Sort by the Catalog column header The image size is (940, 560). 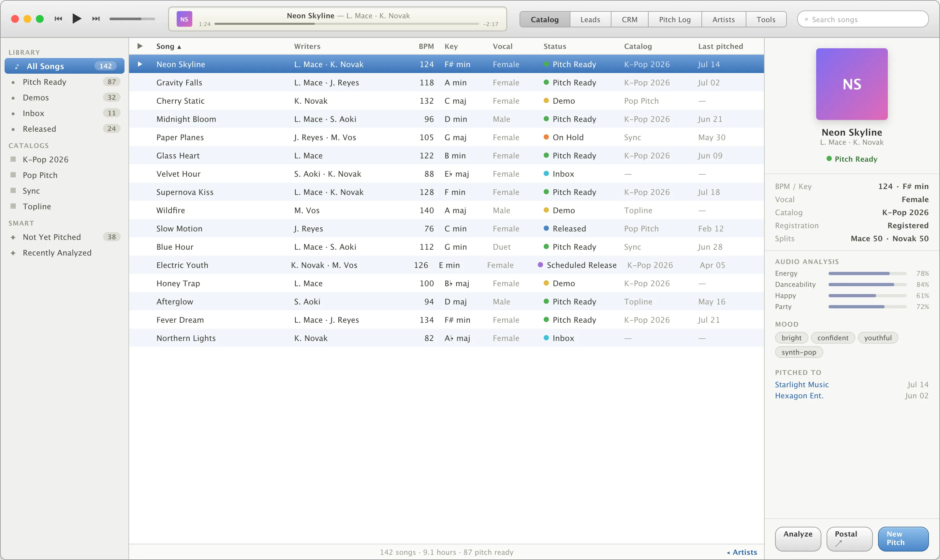638,46
